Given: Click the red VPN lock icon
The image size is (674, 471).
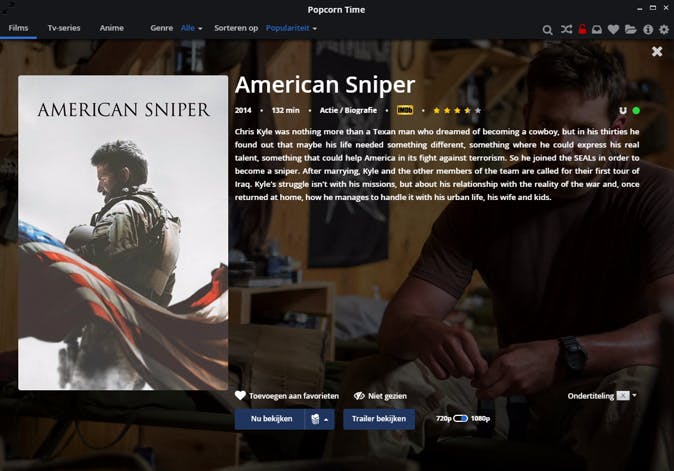Looking at the screenshot, I should 582,29.
